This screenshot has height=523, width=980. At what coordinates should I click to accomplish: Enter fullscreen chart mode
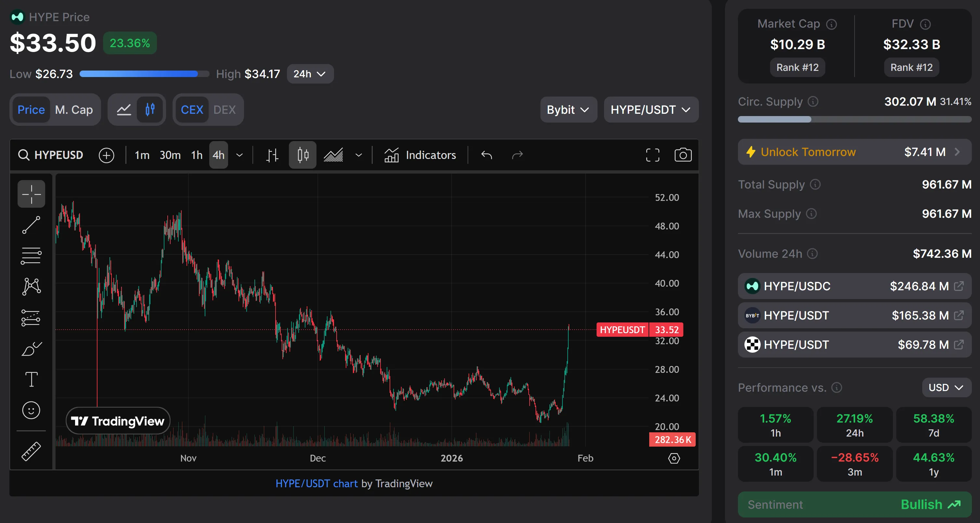653,155
